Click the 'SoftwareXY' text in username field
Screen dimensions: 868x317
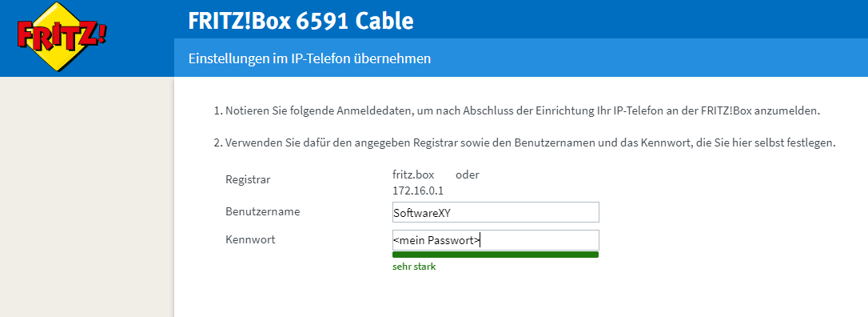(x=419, y=213)
